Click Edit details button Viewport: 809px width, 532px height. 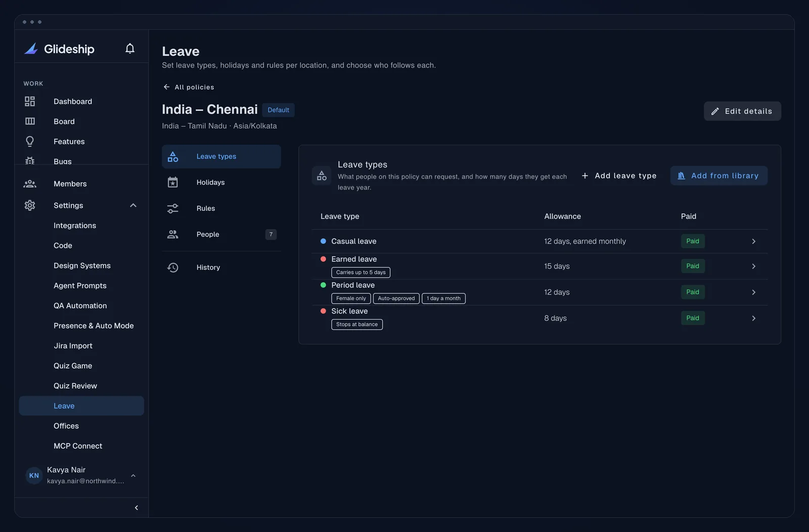pos(742,111)
